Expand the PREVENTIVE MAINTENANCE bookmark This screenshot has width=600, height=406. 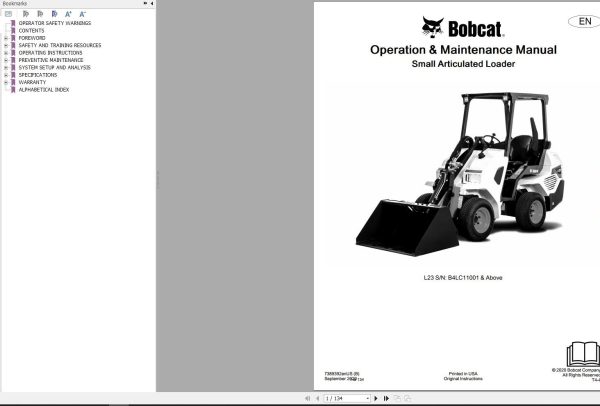(6, 60)
